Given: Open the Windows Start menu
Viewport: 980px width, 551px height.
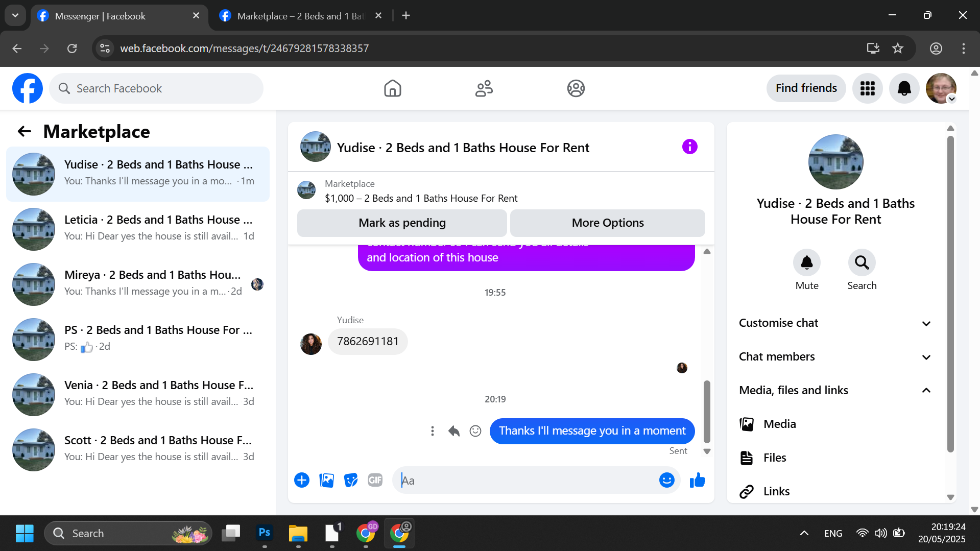Looking at the screenshot, I should point(24,533).
